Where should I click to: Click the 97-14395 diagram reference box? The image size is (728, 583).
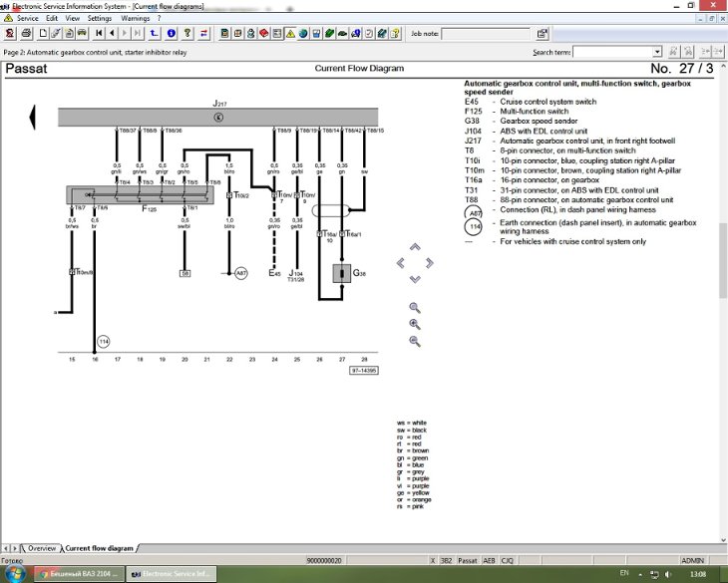click(364, 371)
